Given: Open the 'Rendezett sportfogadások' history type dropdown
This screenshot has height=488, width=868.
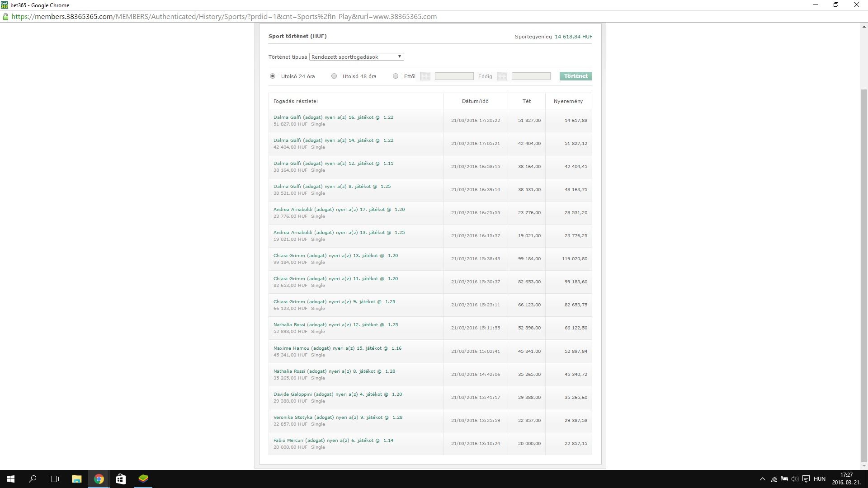Looking at the screenshot, I should [356, 57].
